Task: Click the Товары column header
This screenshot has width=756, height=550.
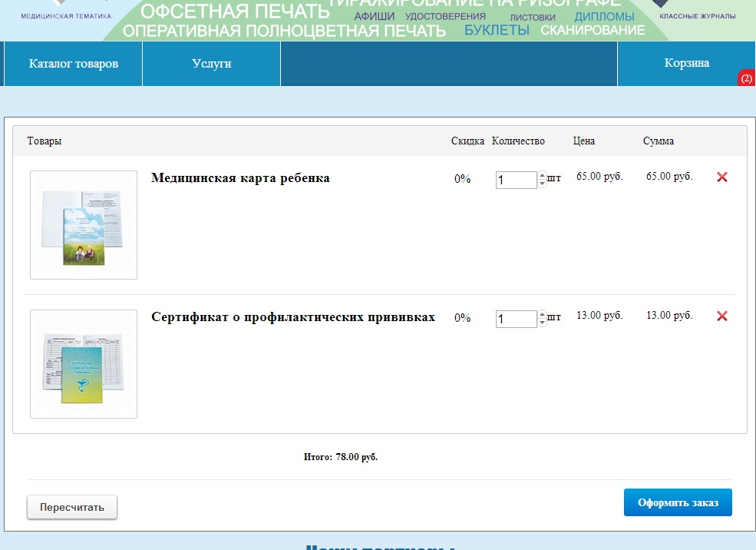Action: tap(45, 141)
